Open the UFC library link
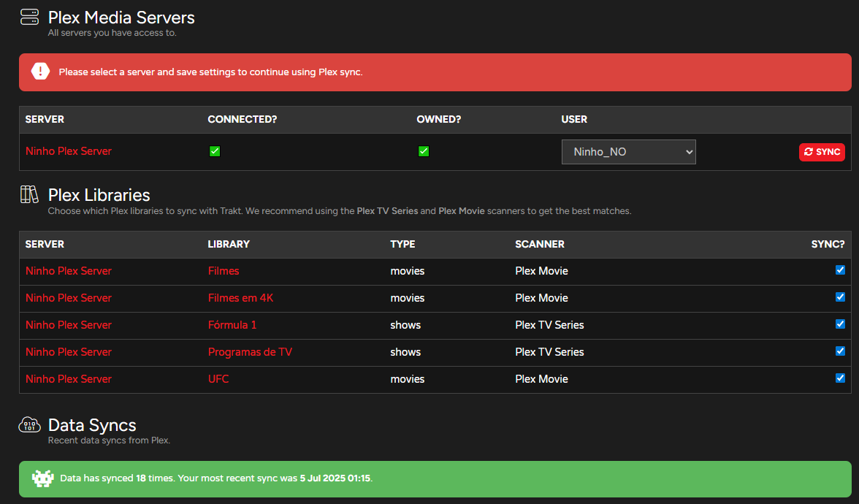Viewport: 859px width, 504px height. click(218, 379)
